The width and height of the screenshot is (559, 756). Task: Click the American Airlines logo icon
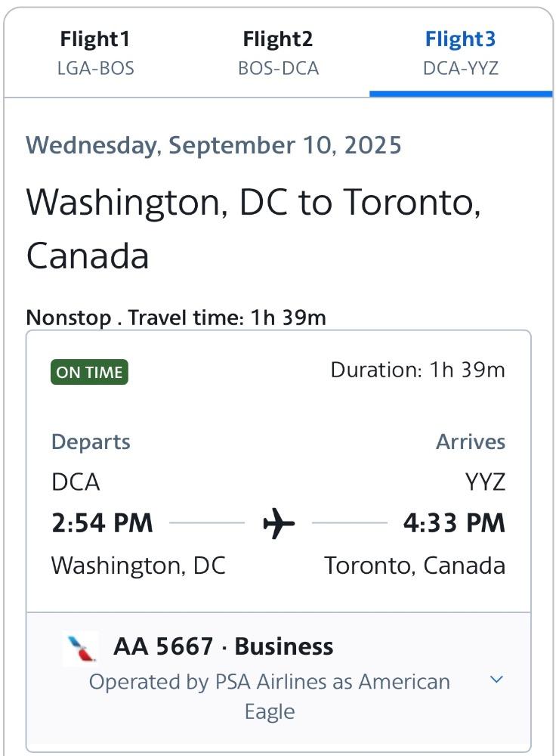click(x=81, y=648)
